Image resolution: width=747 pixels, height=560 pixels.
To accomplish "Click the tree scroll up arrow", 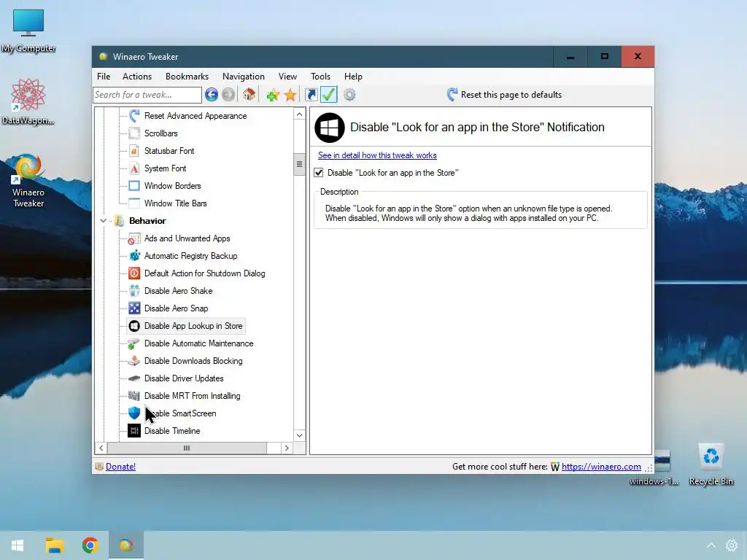I will 299,114.
